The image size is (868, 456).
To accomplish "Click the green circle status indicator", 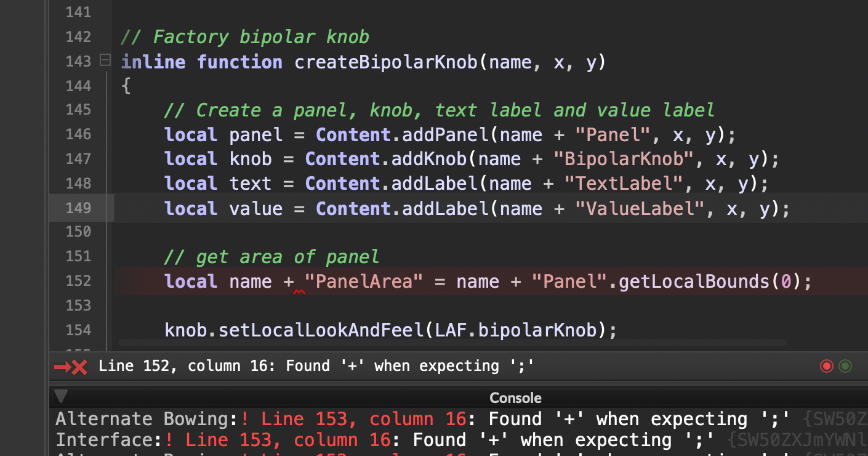I will pyautogui.click(x=845, y=367).
